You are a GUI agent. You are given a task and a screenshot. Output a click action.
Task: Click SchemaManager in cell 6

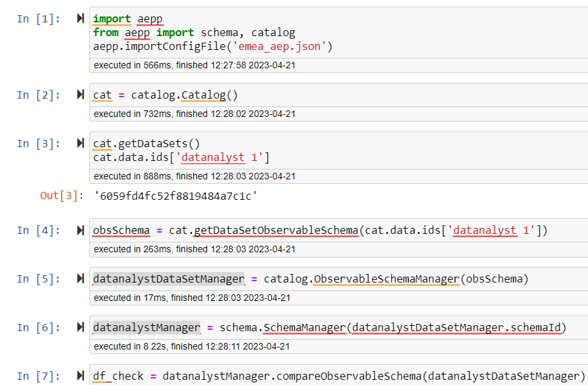[304, 328]
